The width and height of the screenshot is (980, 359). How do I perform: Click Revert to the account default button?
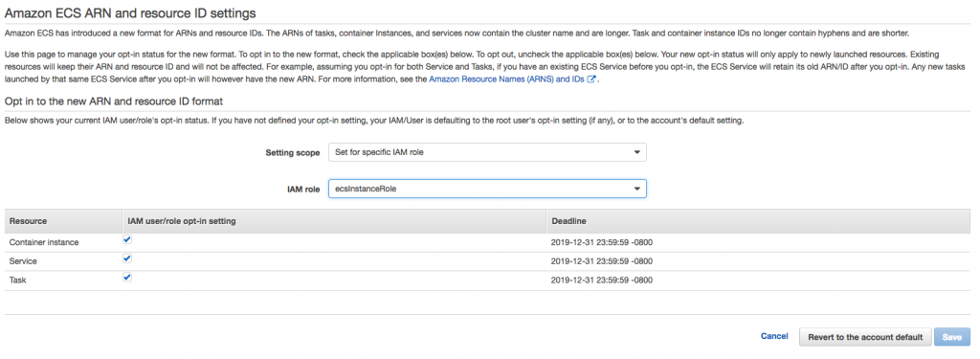pyautogui.click(x=865, y=337)
